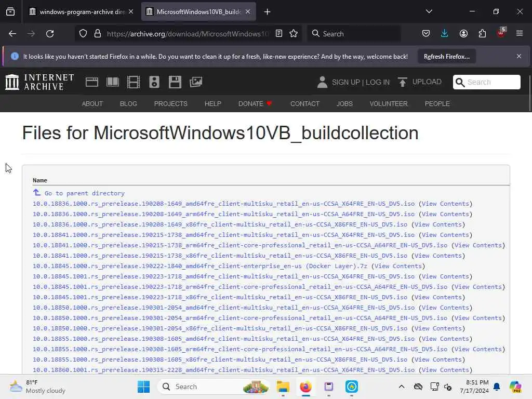Show site security padlock info
Screen dimensions: 532x399
(x=98, y=34)
